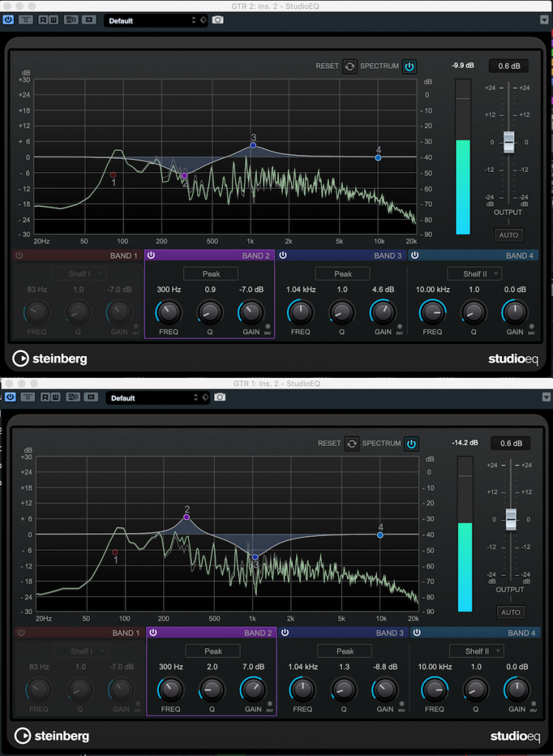The image size is (553, 756).
Task: Click Read automation R in GTR 1 window
Action: tap(46, 397)
